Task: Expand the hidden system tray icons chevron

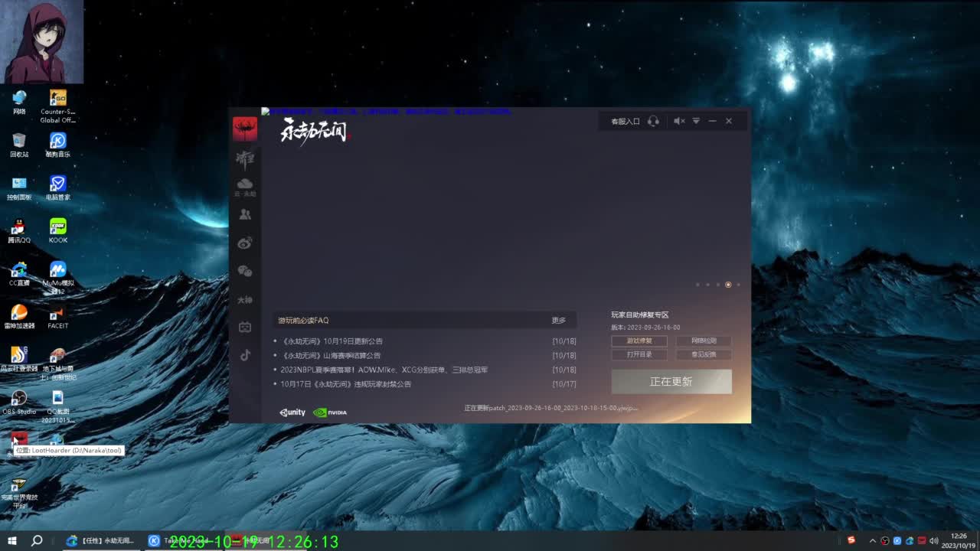Action: 873,540
